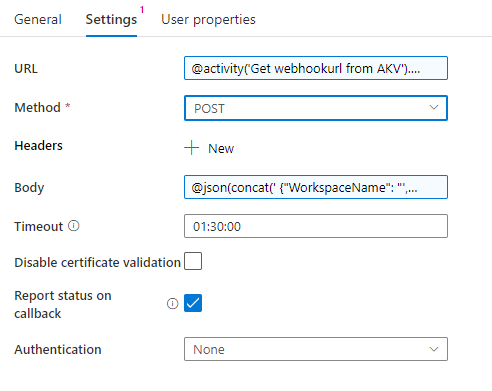Click the URL expression field
This screenshot has height=391, width=492.
(316, 68)
